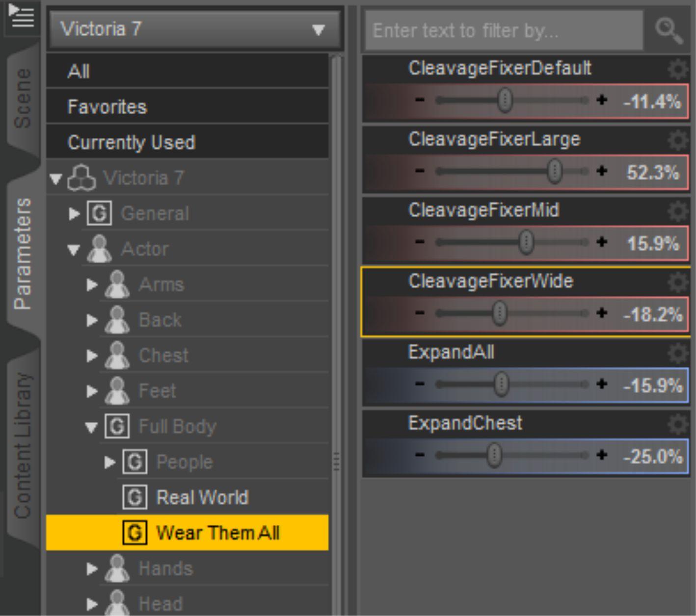Viewport: 696px width, 616px height.
Task: Select the Real World group
Action: coord(202,497)
